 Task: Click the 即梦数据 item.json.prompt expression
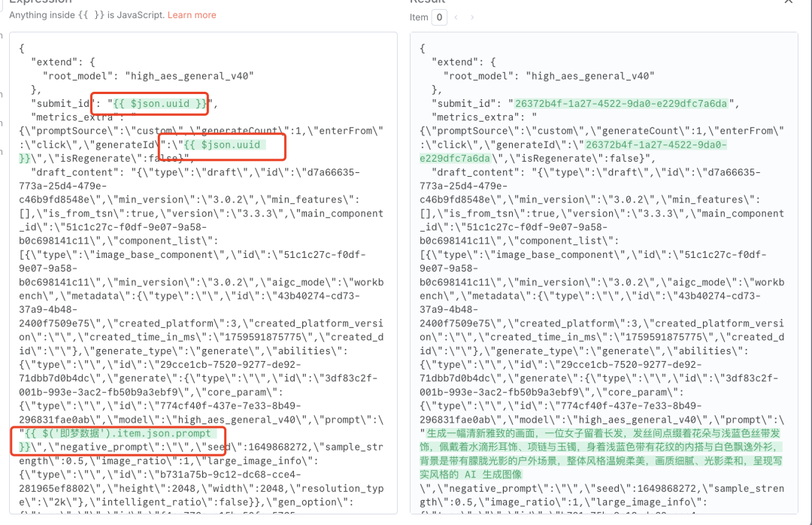120,434
